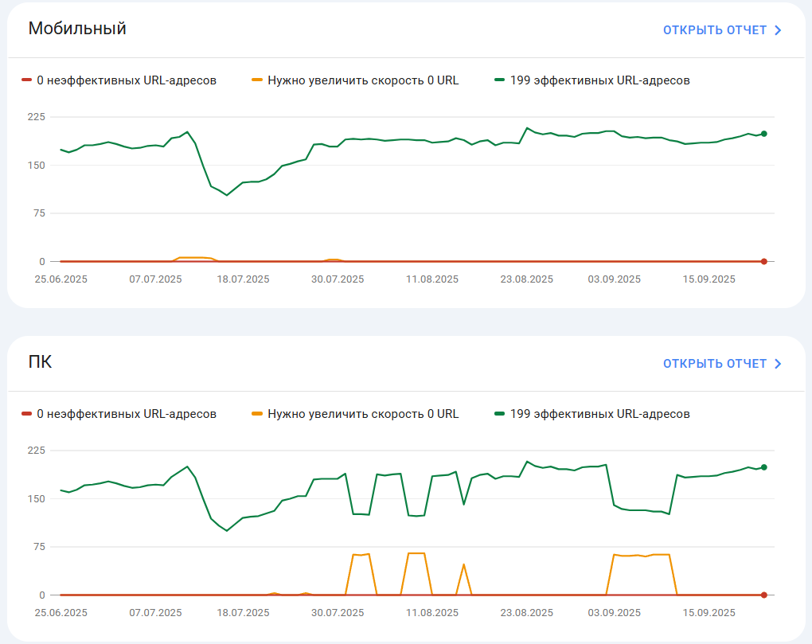812x644 pixels.
Task: Click date 23.08.2025 on Мобильный axis
Action: 527,279
